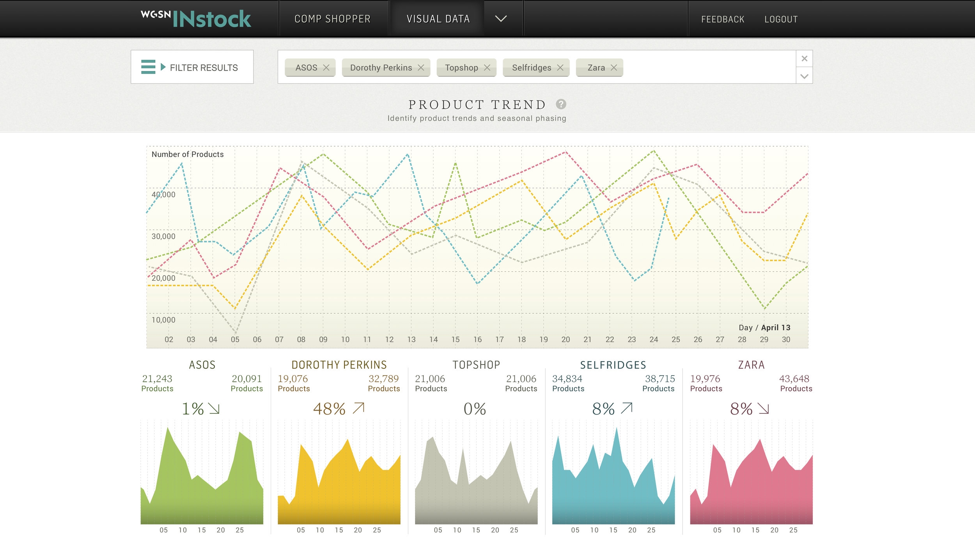Open the Feedback link
975x560 pixels.
click(723, 19)
